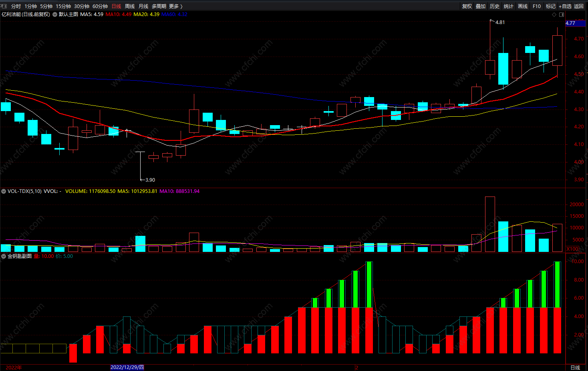Click the X100 volume scale label
This screenshot has height=371, width=588.
click(573, 249)
